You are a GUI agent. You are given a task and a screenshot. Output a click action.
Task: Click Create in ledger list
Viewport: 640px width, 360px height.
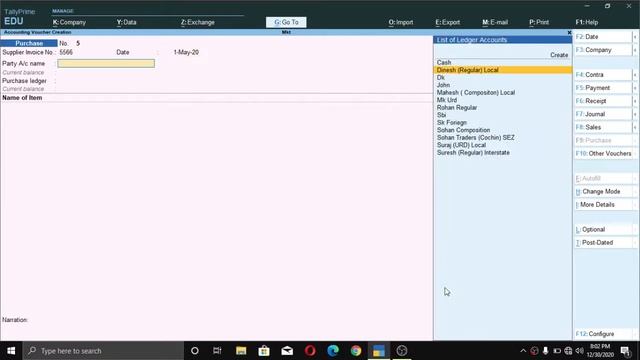(x=559, y=55)
